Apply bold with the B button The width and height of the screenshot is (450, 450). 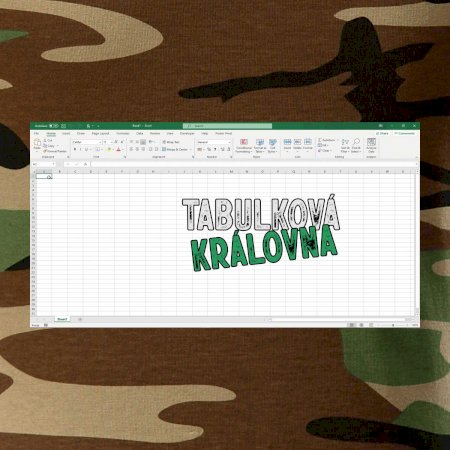click(75, 150)
